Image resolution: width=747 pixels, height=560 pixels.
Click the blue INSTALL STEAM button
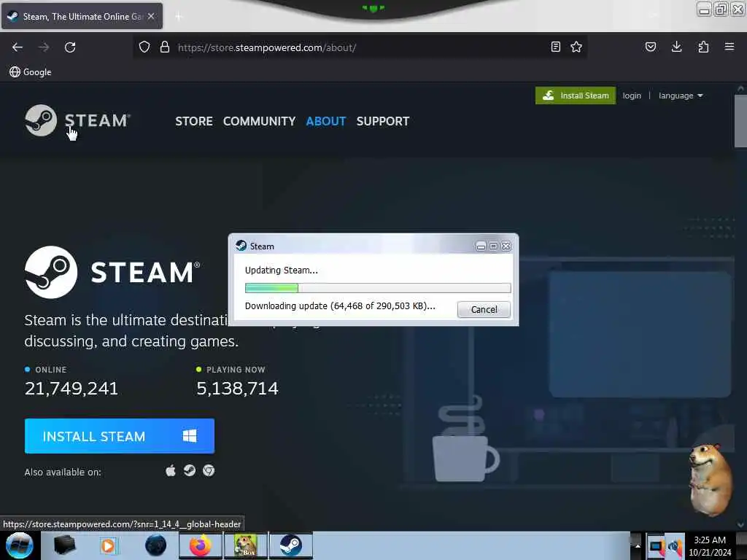pos(120,436)
